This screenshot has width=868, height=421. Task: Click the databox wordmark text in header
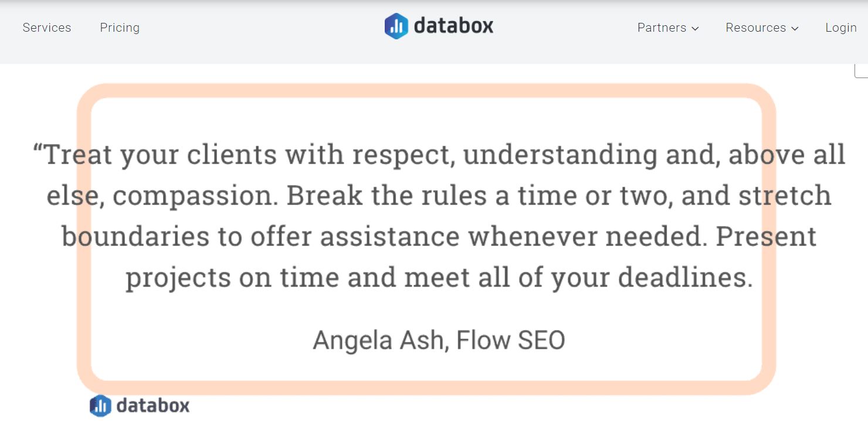[x=453, y=26]
